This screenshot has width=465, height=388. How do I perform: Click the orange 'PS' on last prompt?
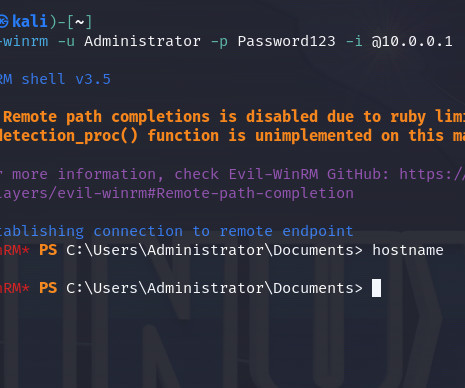click(48, 288)
